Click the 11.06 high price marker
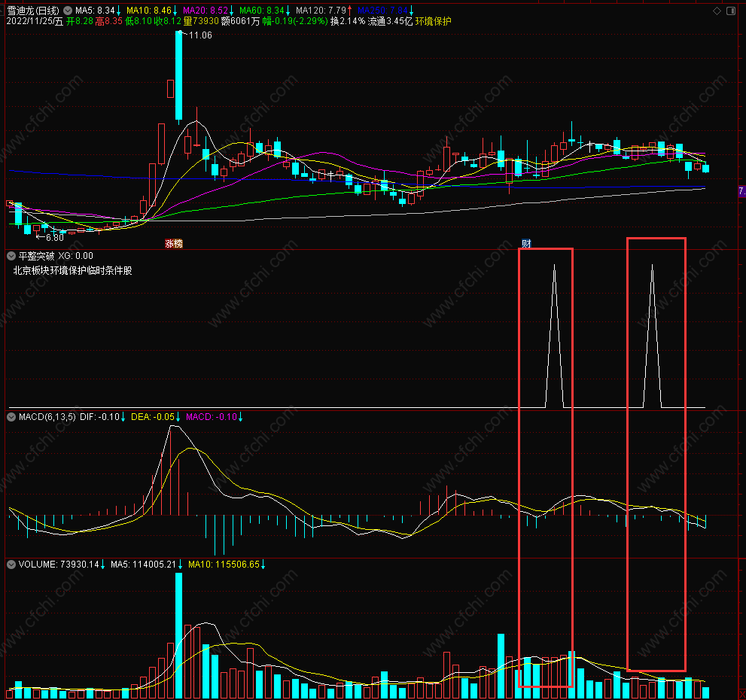This screenshot has height=700, width=746. pos(200,35)
